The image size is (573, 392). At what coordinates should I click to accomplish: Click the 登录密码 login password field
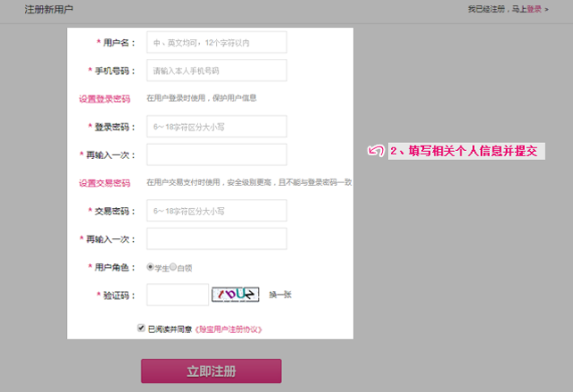[x=217, y=127]
